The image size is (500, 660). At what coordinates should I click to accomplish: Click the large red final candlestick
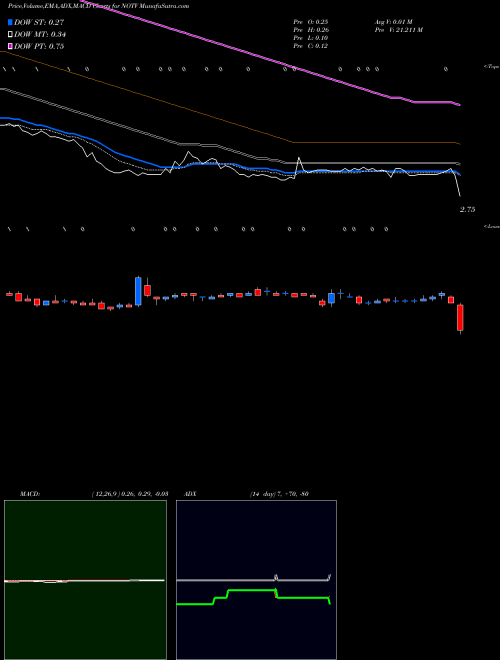(x=460, y=318)
